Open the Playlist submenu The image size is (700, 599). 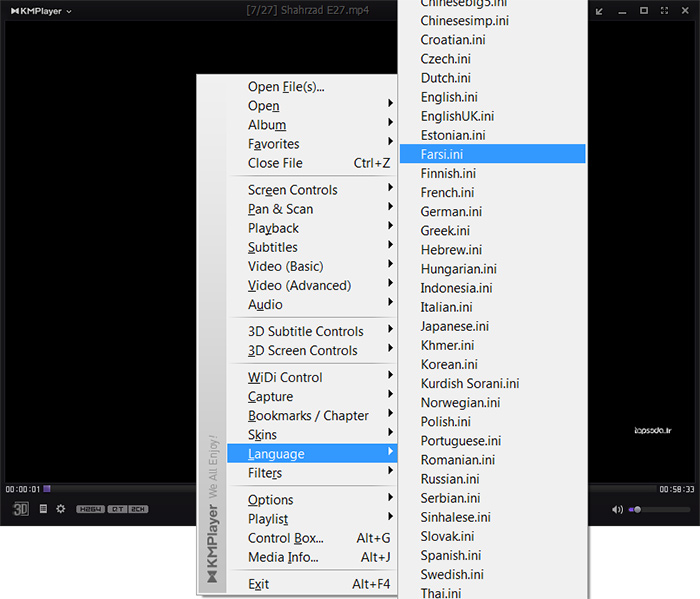(312, 519)
